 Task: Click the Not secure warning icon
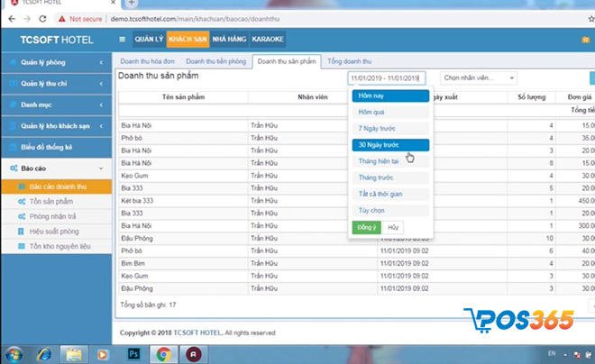pos(62,19)
